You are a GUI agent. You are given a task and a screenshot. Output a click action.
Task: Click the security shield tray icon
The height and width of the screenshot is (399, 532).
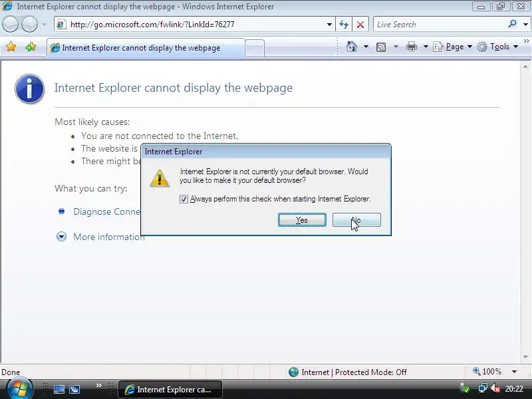point(465,388)
